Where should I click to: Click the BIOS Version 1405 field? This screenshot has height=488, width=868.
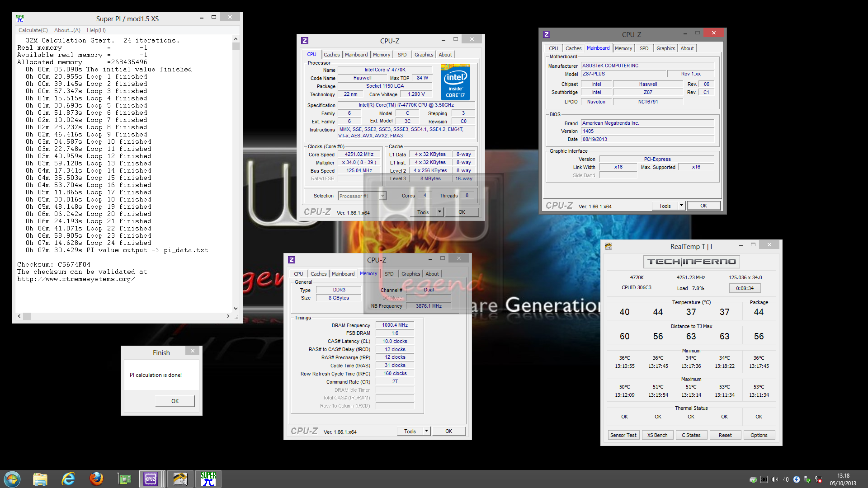(x=647, y=131)
